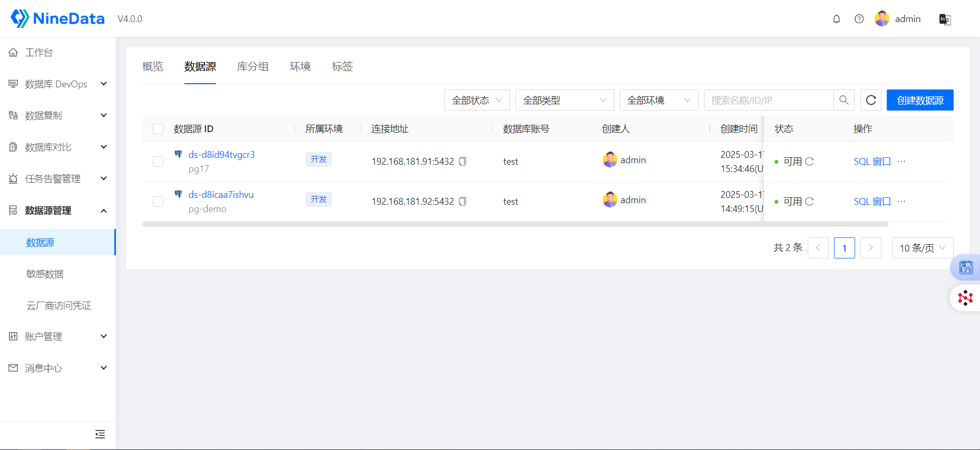Image resolution: width=980 pixels, height=450 pixels.
Task: Change the 10 条/页 page size
Action: click(x=923, y=248)
